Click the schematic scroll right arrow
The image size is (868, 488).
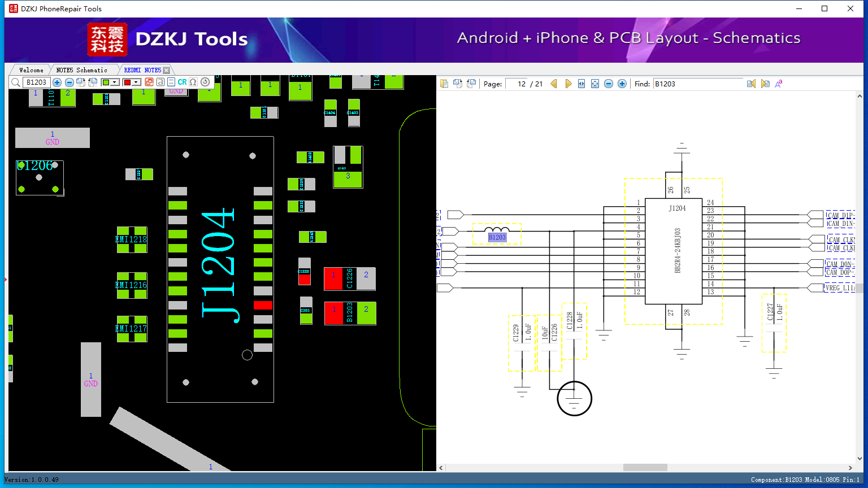(850, 468)
